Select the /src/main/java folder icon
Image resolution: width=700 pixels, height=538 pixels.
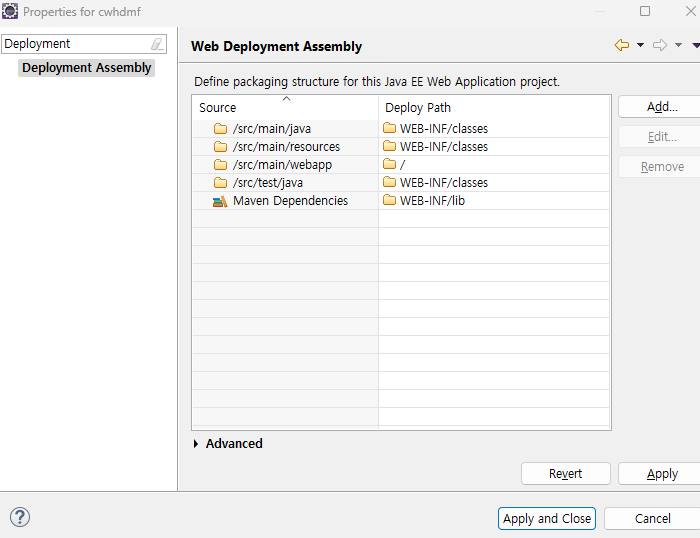[x=220, y=129]
